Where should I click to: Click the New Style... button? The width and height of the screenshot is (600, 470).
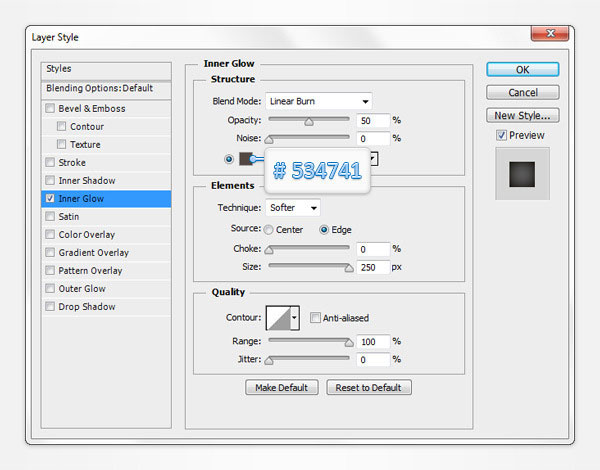pos(523,115)
